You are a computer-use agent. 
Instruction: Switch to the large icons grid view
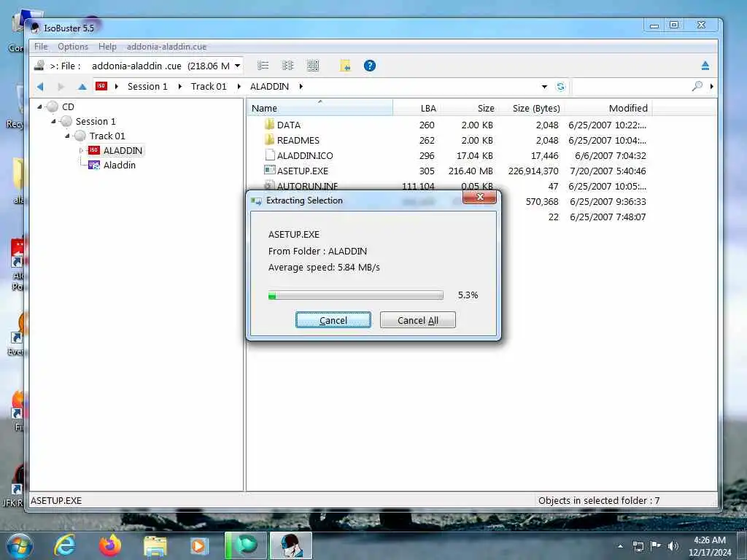point(313,66)
